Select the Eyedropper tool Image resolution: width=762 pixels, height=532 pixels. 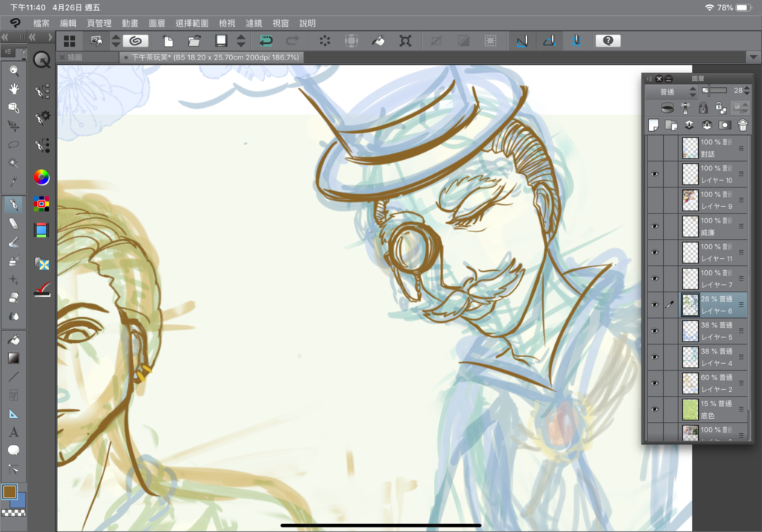pos(13,182)
